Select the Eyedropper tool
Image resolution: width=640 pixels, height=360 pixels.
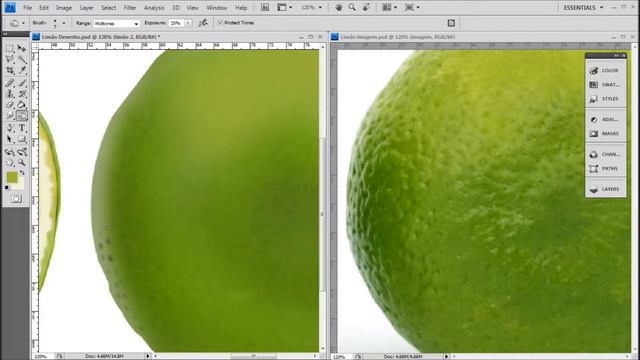22,71
